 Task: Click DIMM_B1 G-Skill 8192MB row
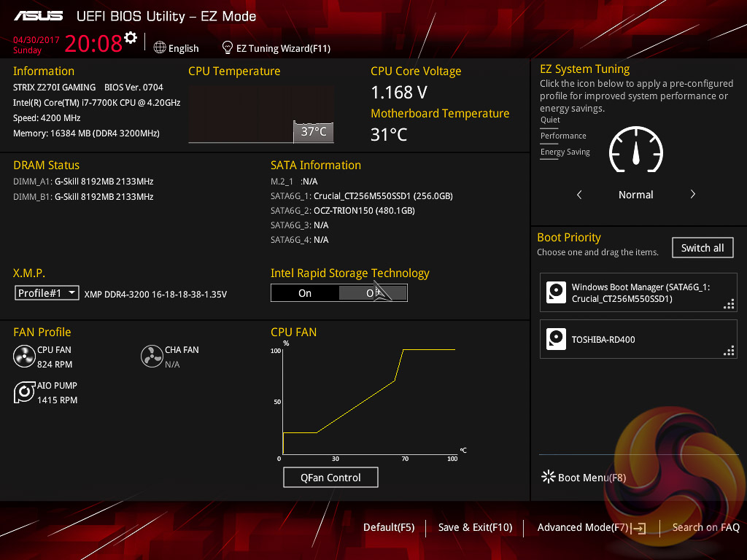click(x=83, y=197)
